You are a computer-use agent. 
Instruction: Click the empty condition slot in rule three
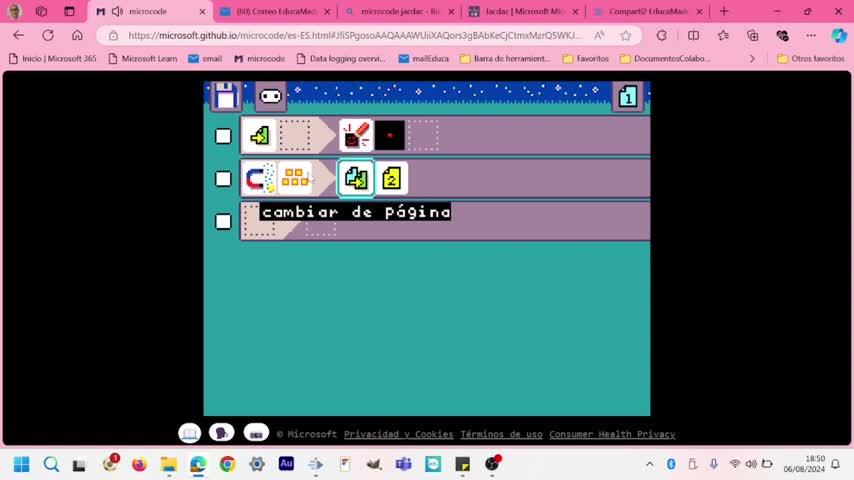coord(259,221)
